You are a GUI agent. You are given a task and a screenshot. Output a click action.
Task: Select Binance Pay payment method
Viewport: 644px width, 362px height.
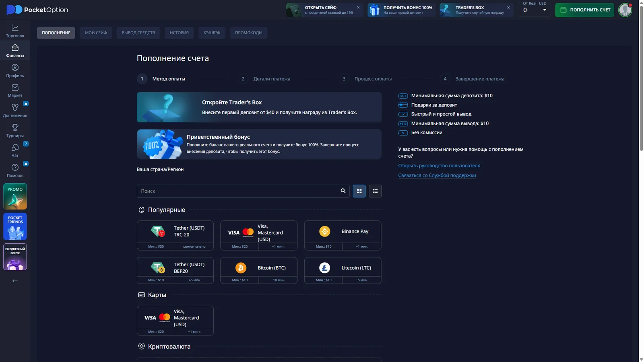point(343,235)
